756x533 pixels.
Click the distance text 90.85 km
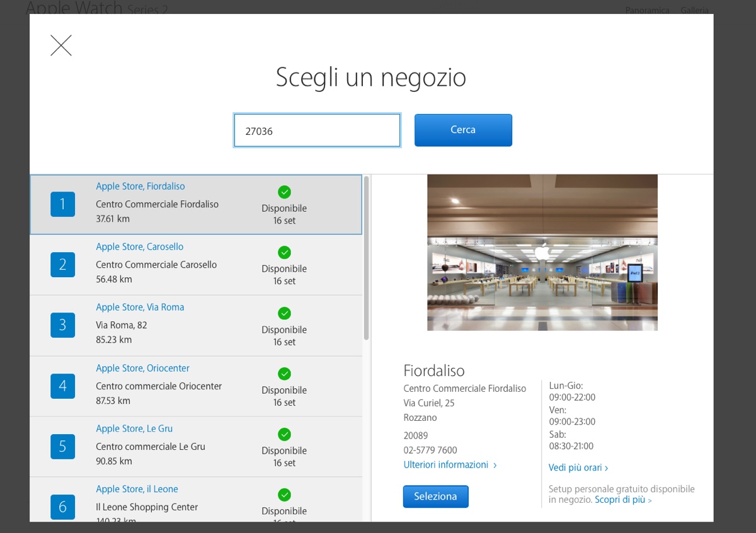114,461
